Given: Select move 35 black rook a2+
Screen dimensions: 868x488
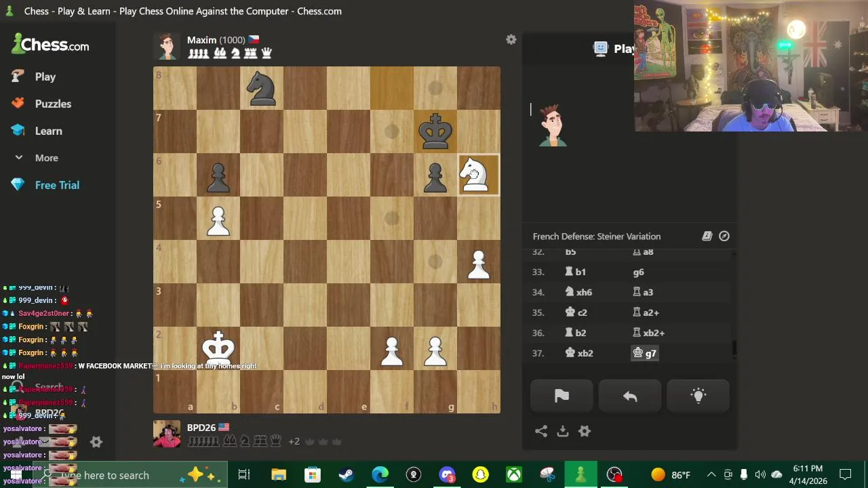Looking at the screenshot, I should click(x=646, y=312).
